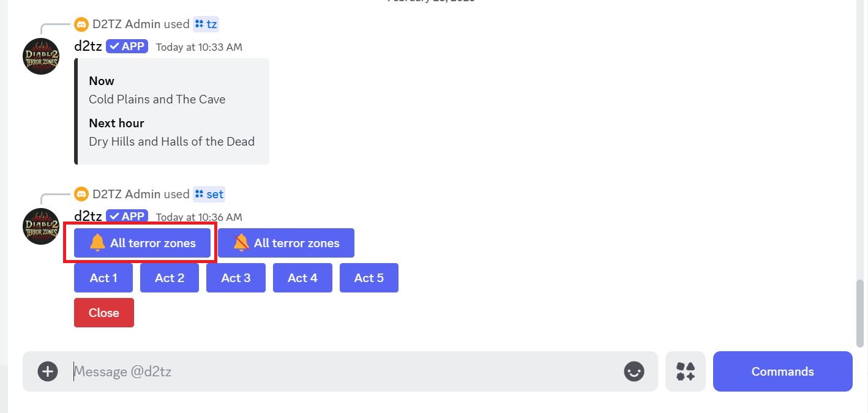
Task: Open the emoji picker smiley icon
Action: [634, 371]
